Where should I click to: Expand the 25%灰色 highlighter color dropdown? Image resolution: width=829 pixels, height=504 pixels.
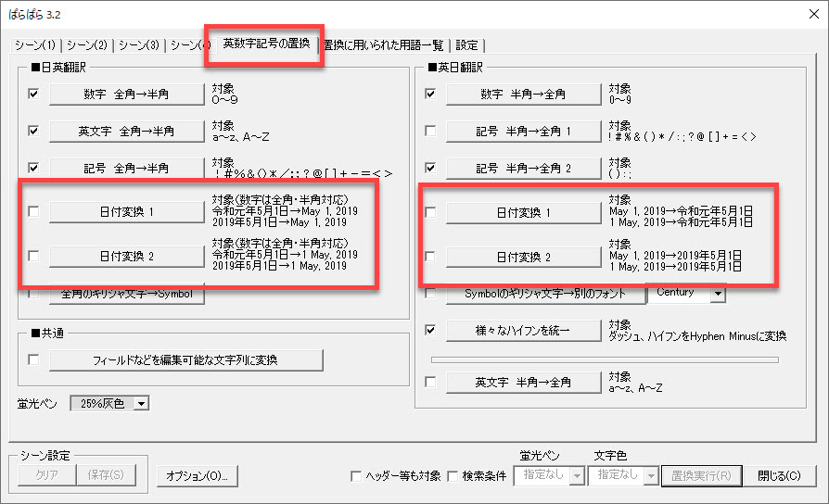[x=141, y=403]
